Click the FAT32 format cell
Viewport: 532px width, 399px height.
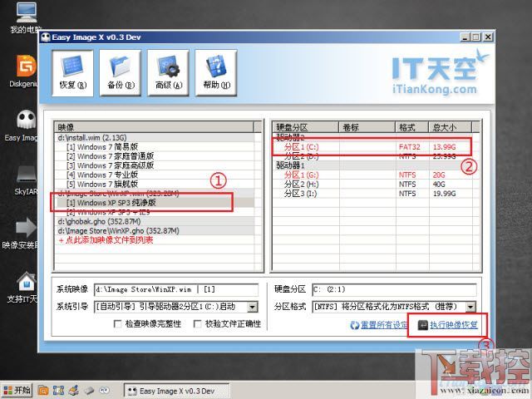coord(409,147)
